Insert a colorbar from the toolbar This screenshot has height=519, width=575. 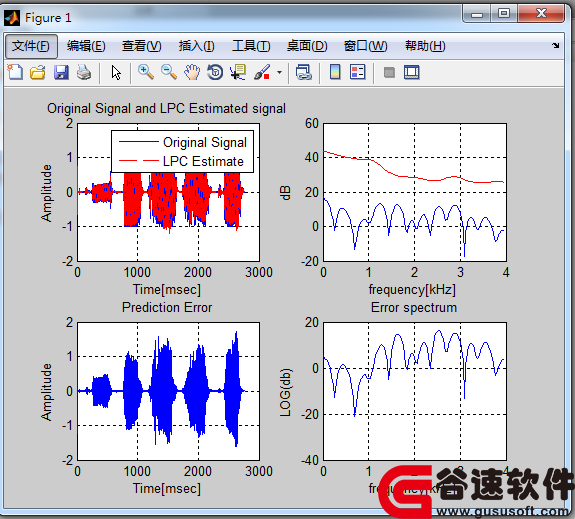[335, 72]
